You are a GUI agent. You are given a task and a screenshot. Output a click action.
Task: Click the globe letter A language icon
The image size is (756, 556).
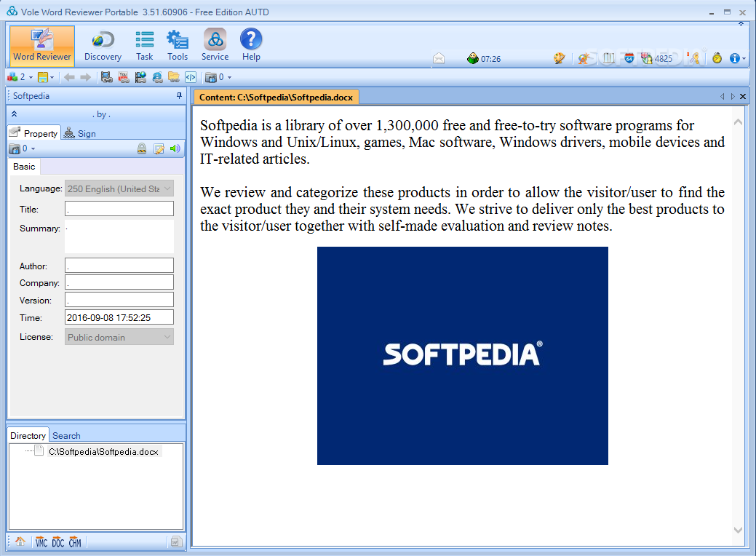tap(584, 58)
